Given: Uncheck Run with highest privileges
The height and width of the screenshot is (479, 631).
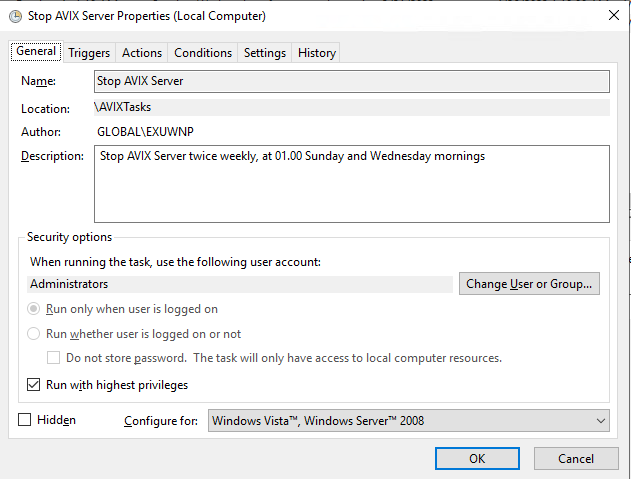Looking at the screenshot, I should [x=34, y=385].
